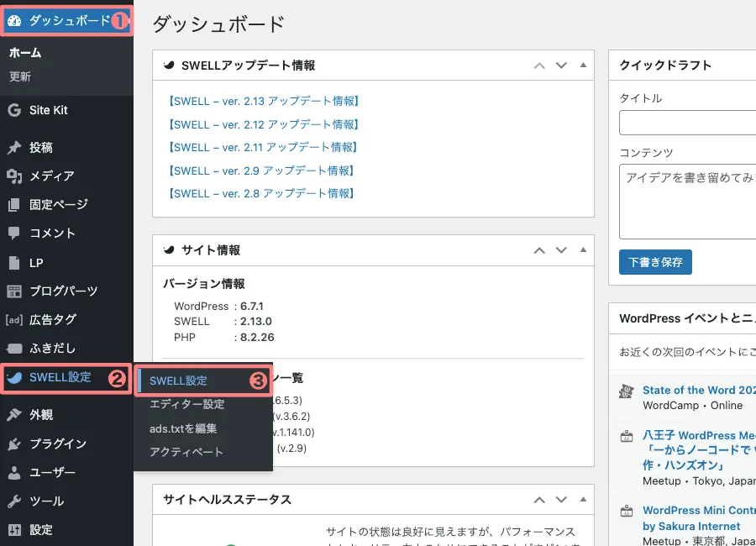
Task: Open the SWELL ver. 2.13 update info link
Action: (262, 99)
